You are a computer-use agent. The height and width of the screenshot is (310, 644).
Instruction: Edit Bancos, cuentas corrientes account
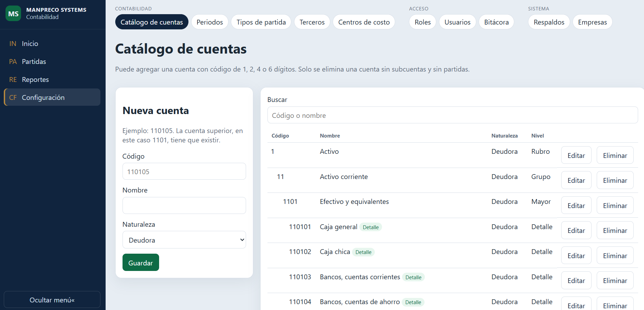pyautogui.click(x=576, y=281)
